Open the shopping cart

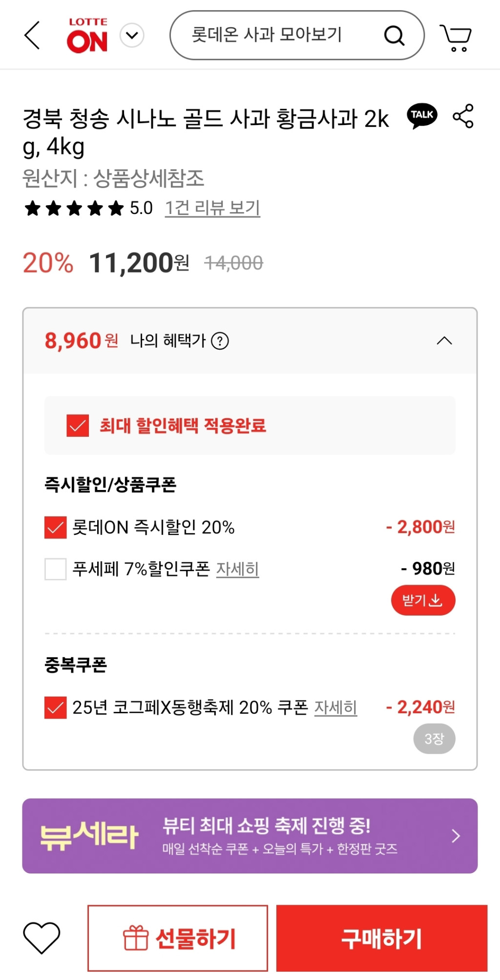click(x=456, y=37)
